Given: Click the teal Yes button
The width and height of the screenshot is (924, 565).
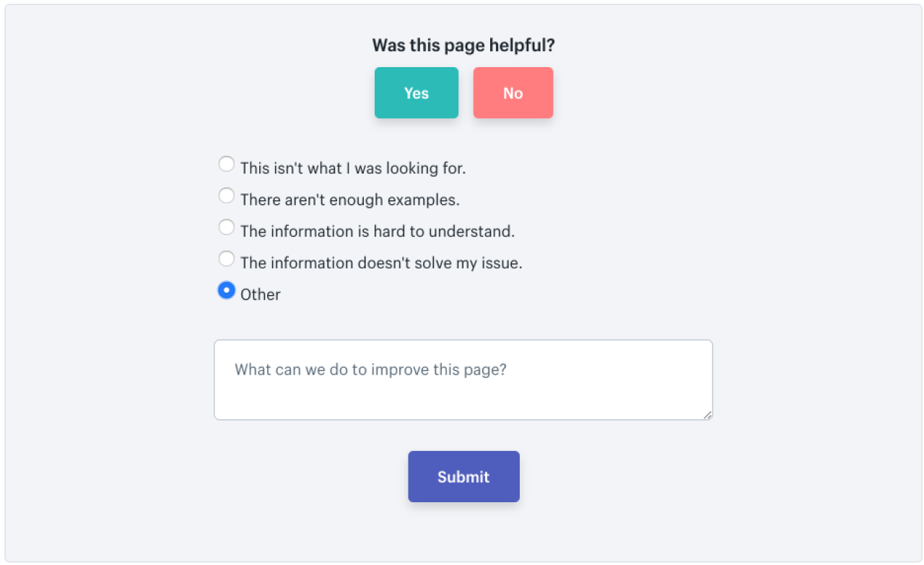Looking at the screenshot, I should (416, 92).
